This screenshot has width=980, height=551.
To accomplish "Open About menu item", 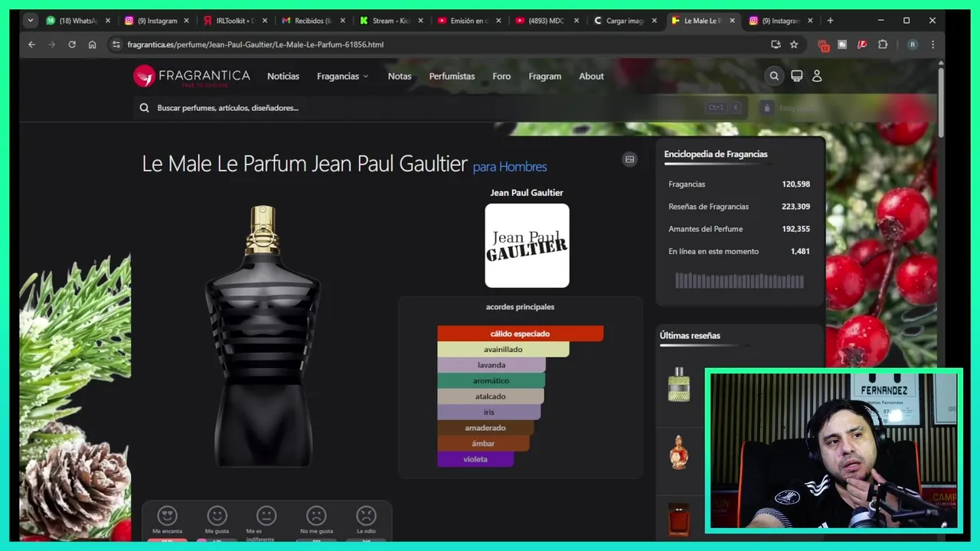I will tap(591, 76).
